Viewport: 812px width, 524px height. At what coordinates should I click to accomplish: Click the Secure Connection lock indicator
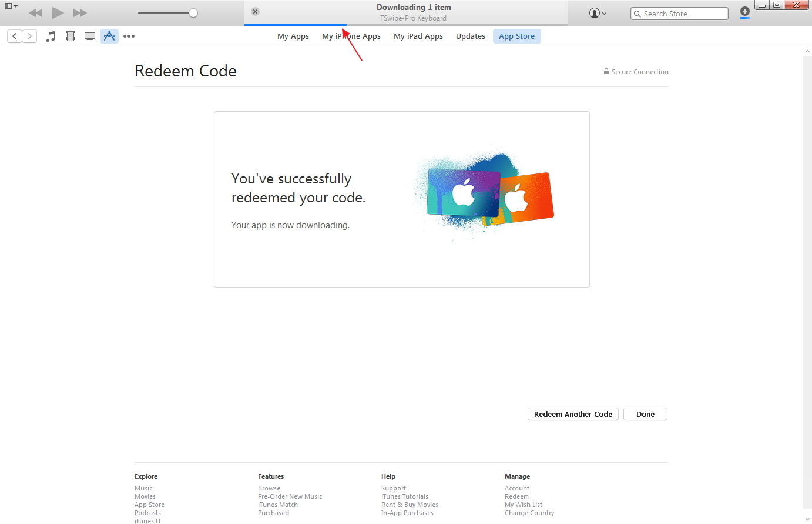pyautogui.click(x=606, y=71)
